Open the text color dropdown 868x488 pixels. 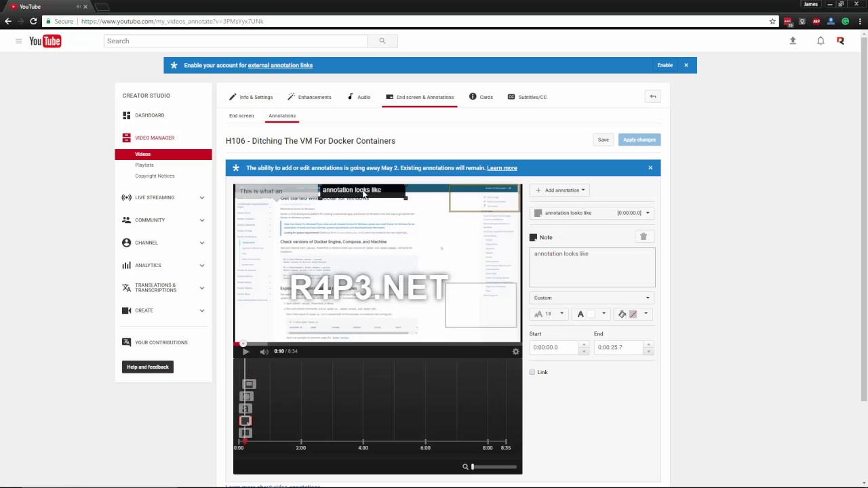click(x=591, y=314)
